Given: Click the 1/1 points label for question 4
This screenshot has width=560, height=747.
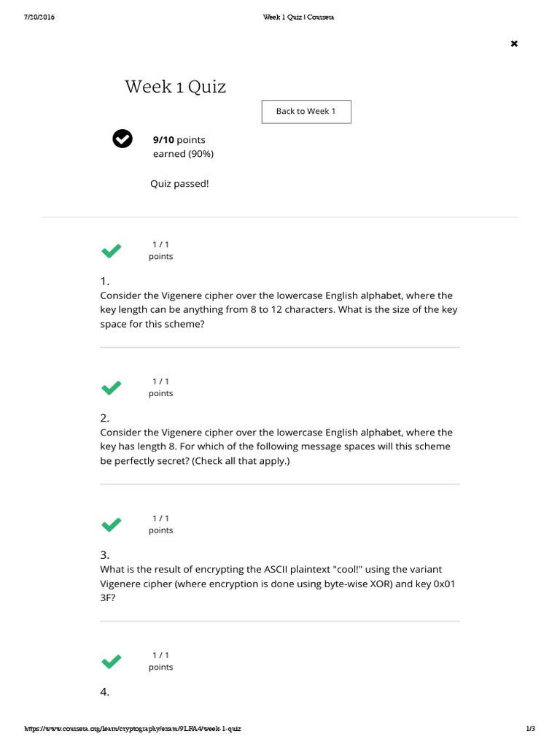Looking at the screenshot, I should [161, 660].
